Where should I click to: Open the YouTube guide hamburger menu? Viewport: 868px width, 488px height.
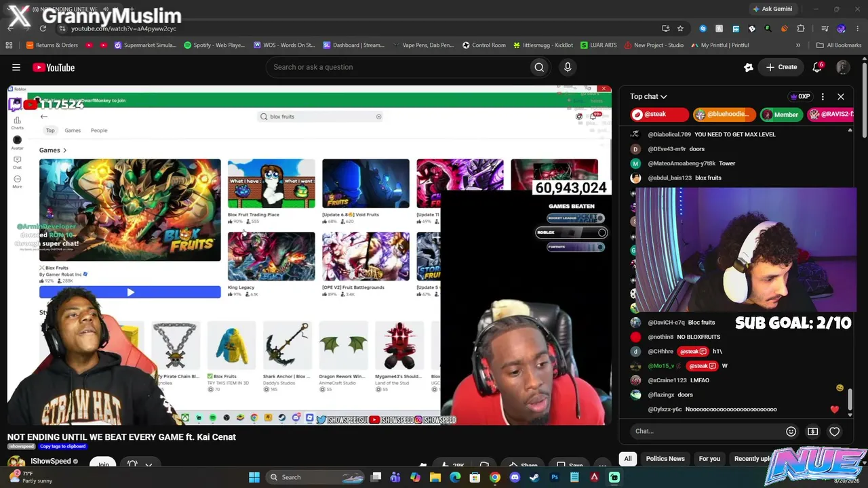(16, 67)
